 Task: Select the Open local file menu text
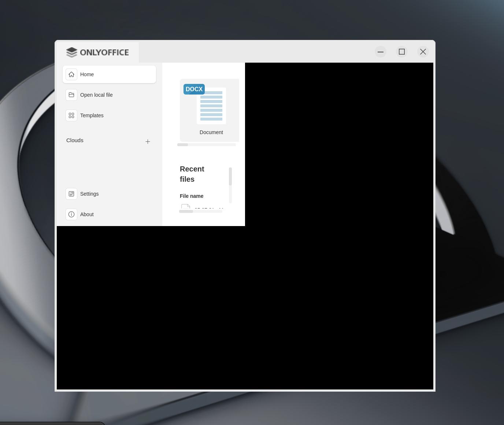point(96,95)
